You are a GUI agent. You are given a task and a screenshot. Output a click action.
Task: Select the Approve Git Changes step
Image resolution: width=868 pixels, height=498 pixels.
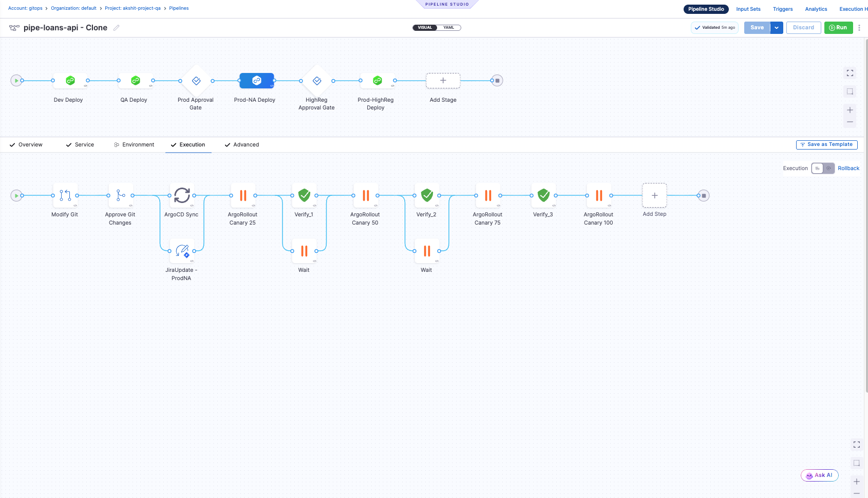tap(120, 195)
